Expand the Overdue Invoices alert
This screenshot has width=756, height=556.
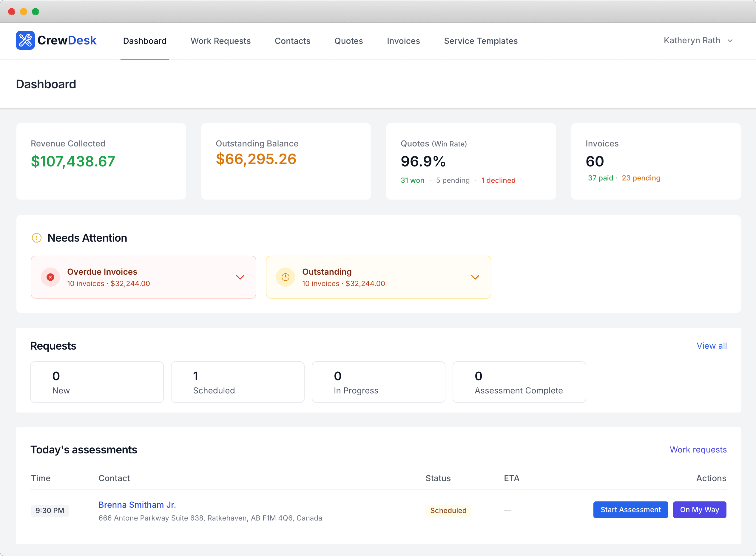pos(240,277)
